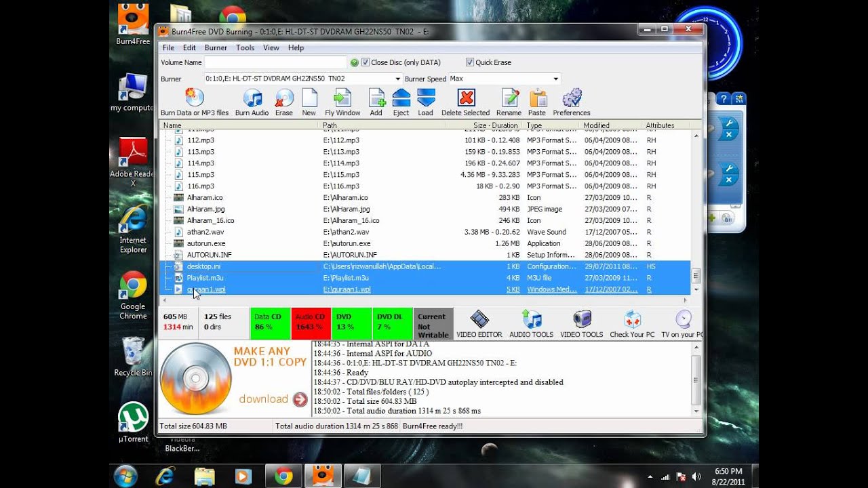Viewport: 868px width, 488px height.
Task: Toggle the Quick Erase checkbox
Action: pos(470,62)
